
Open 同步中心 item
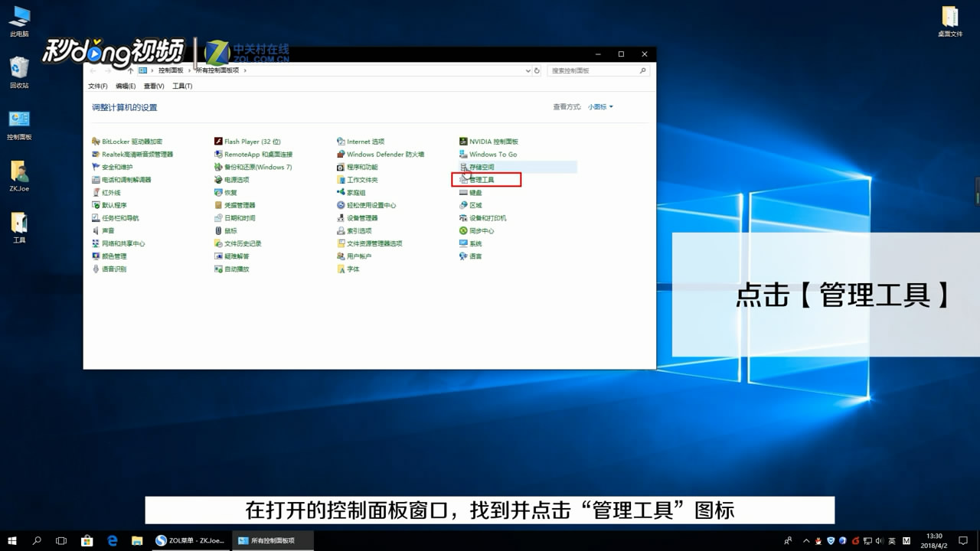pyautogui.click(x=477, y=231)
